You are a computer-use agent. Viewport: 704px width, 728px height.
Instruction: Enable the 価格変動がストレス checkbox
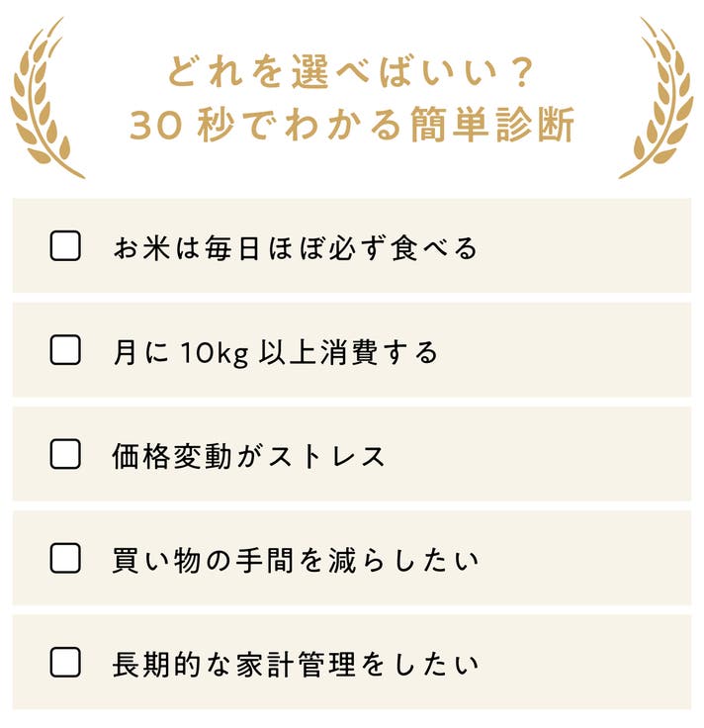click(65, 454)
